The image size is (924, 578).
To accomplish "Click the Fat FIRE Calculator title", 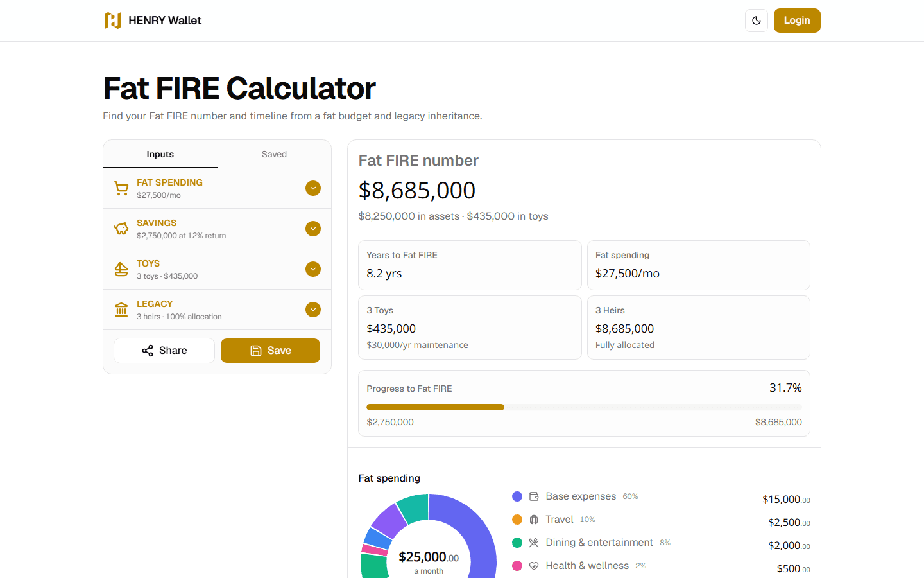I will (239, 88).
